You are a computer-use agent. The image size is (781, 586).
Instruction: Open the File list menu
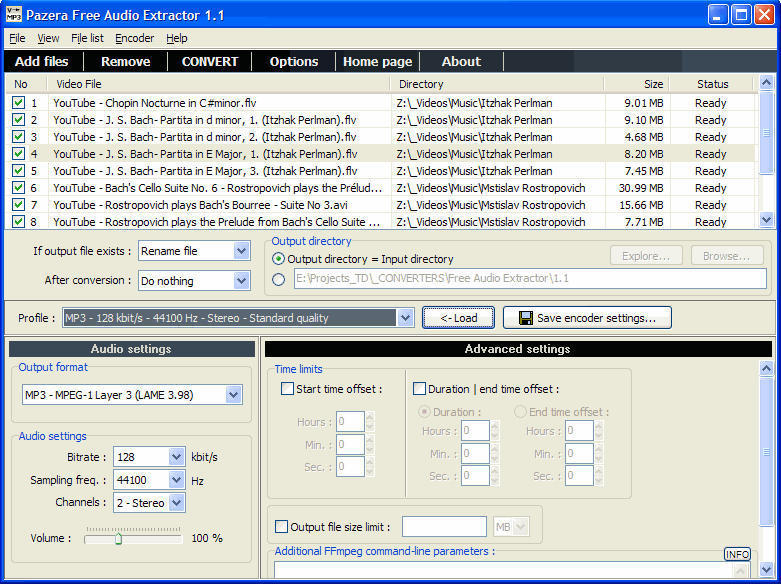tap(87, 38)
